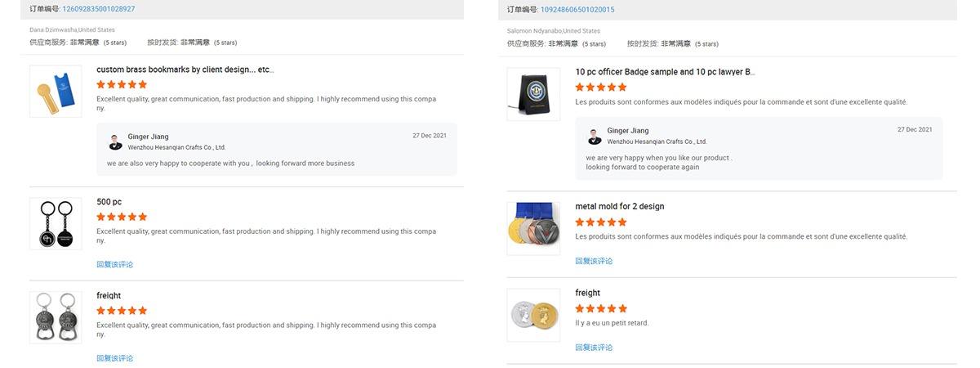Click the medals thumbnail for metal mold
This screenshot has width=980, height=368.
pyautogui.click(x=533, y=228)
